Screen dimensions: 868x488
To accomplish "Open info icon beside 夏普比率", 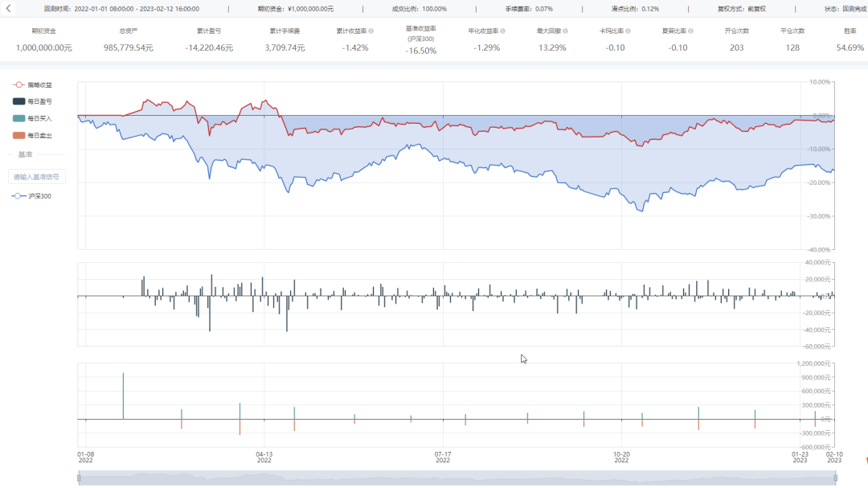I will coord(691,31).
